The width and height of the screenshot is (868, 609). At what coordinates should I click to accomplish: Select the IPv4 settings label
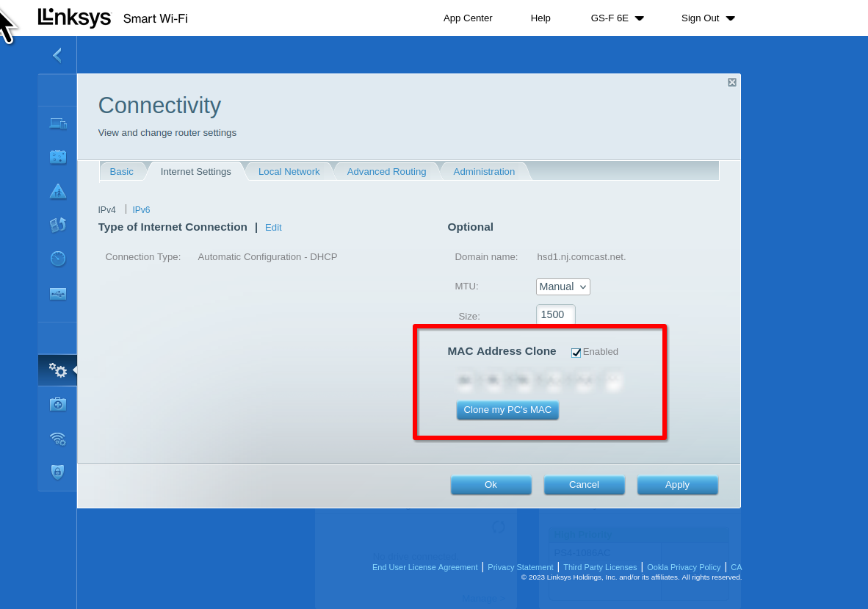106,210
